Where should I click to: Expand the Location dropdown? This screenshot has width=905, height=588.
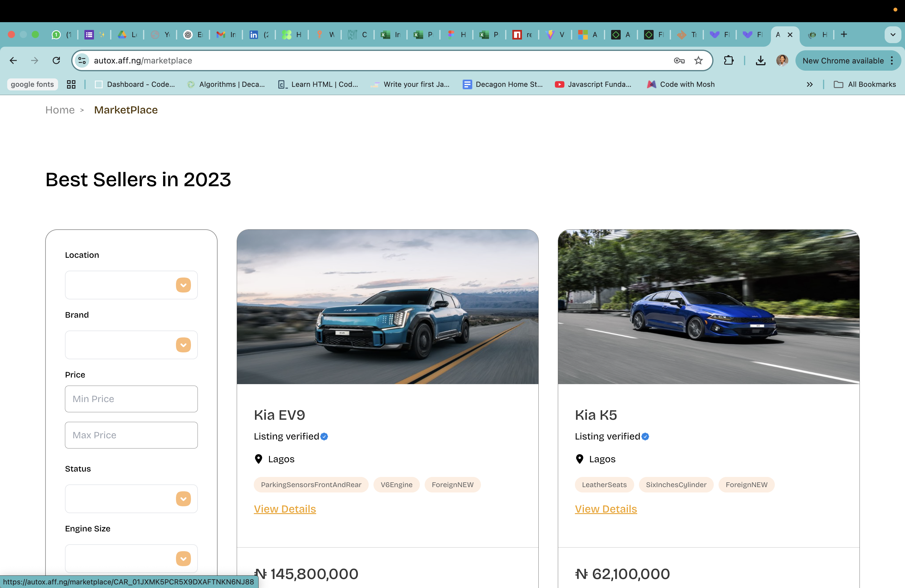click(183, 285)
